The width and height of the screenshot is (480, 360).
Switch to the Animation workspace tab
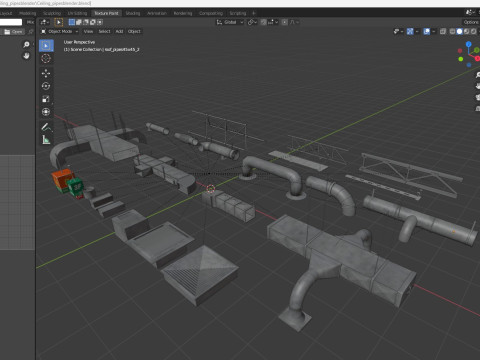(157, 13)
